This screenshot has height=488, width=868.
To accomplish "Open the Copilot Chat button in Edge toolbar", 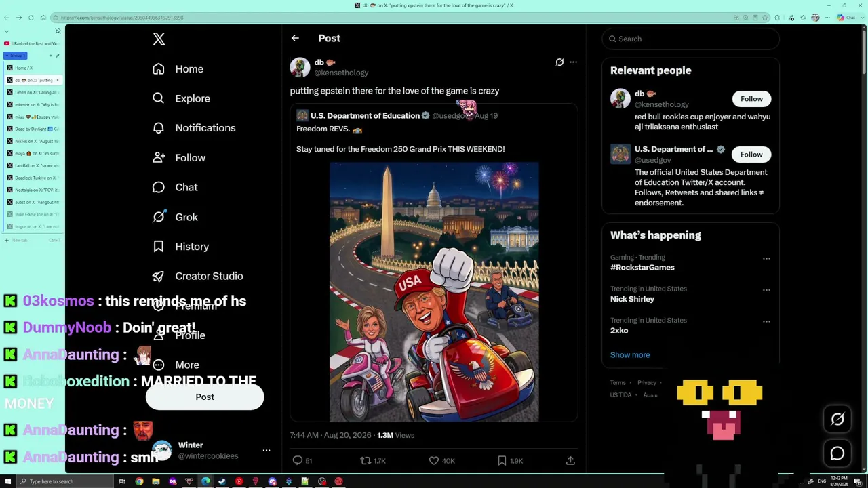I will 846,18.
